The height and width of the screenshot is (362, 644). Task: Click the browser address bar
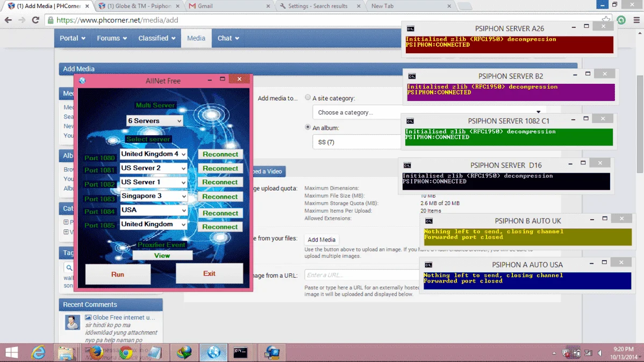point(328,20)
